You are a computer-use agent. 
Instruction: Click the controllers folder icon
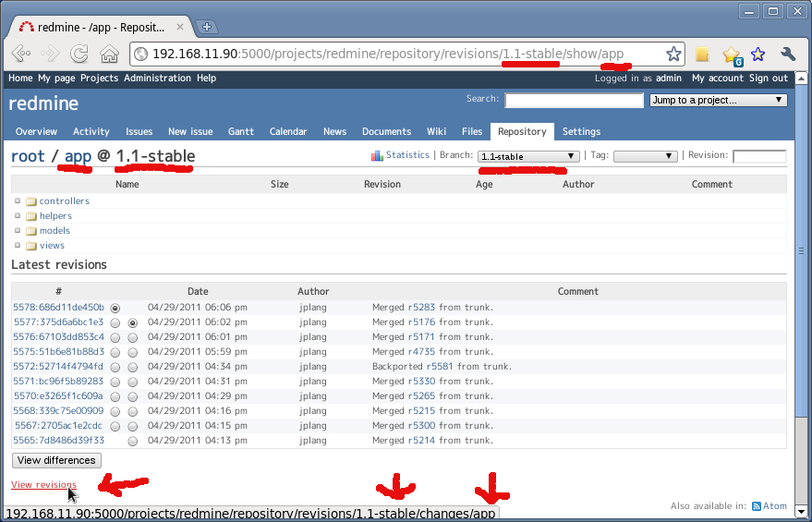click(x=31, y=200)
